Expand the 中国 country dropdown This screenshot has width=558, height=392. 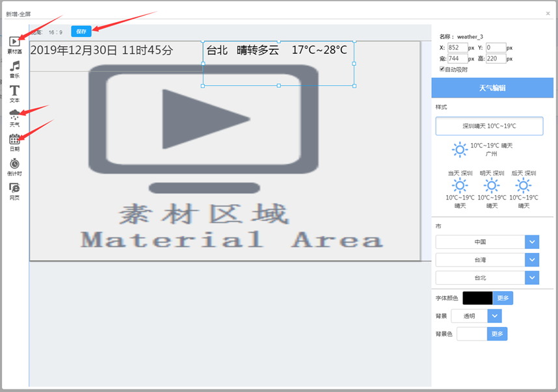[532, 242]
